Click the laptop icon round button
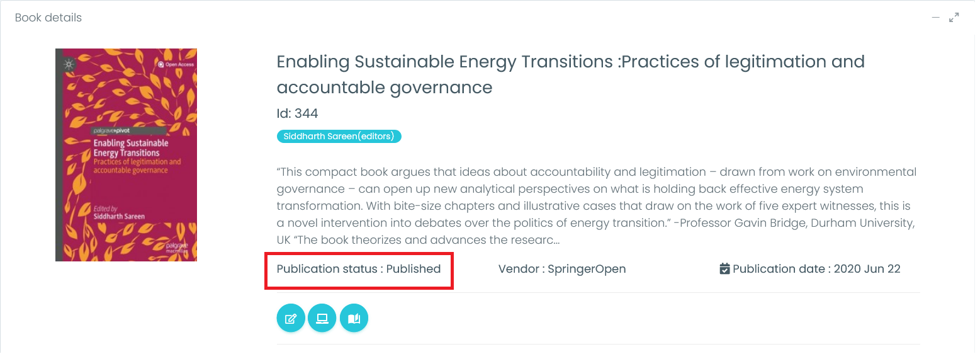980x354 pixels. click(322, 318)
